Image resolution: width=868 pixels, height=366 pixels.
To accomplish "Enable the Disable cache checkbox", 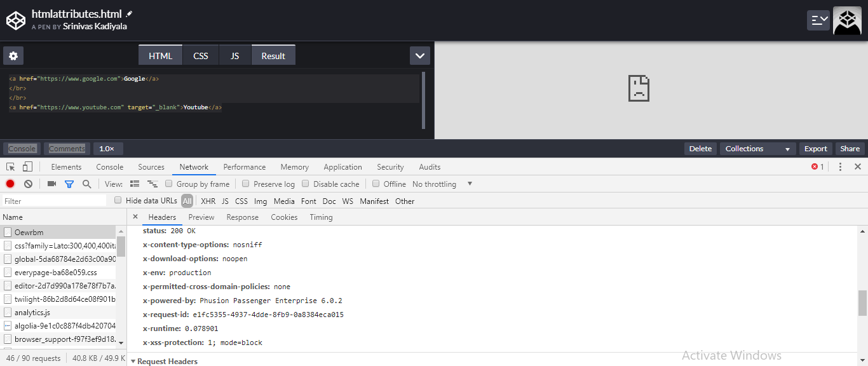I will click(305, 184).
